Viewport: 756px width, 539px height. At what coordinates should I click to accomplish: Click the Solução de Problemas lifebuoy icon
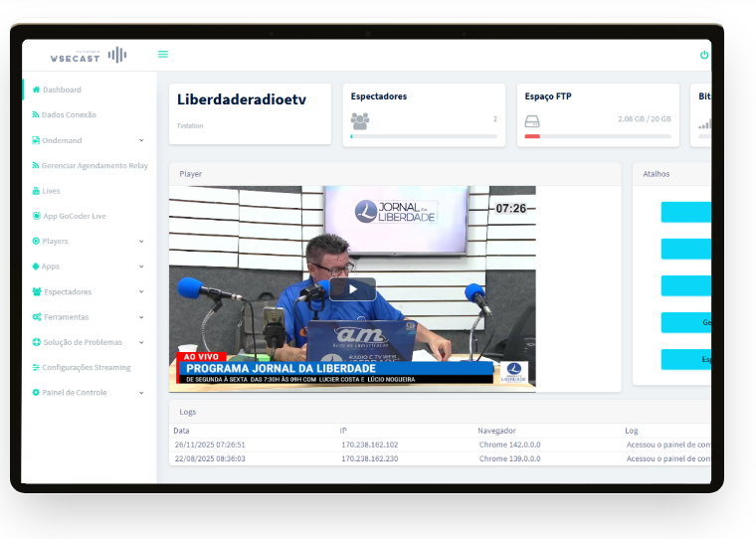click(x=36, y=342)
